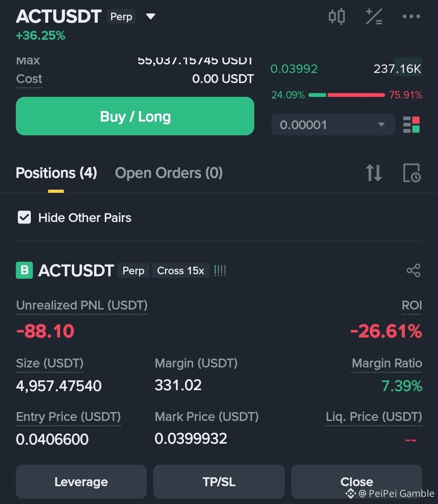Open the three-dot more options menu
438x504 pixels.
[x=411, y=17]
